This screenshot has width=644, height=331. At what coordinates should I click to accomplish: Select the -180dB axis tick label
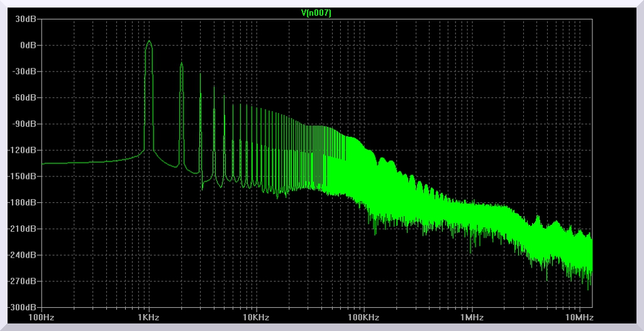point(23,203)
